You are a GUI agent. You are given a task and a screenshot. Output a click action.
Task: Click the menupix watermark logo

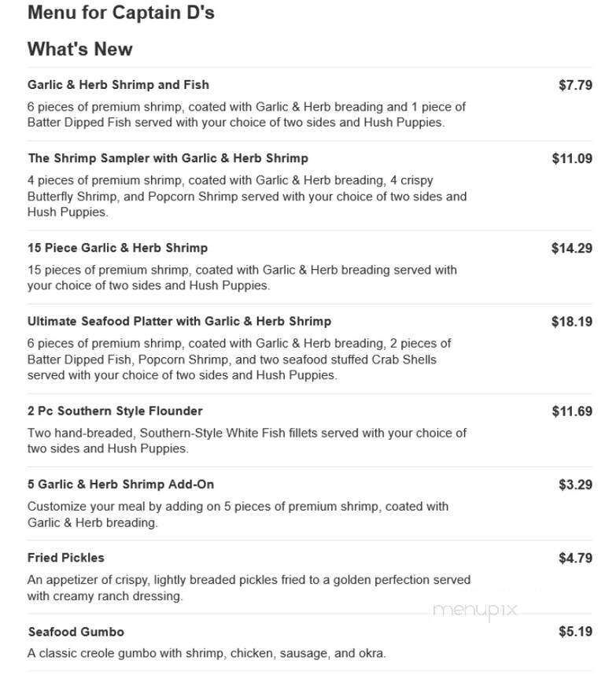(475, 610)
